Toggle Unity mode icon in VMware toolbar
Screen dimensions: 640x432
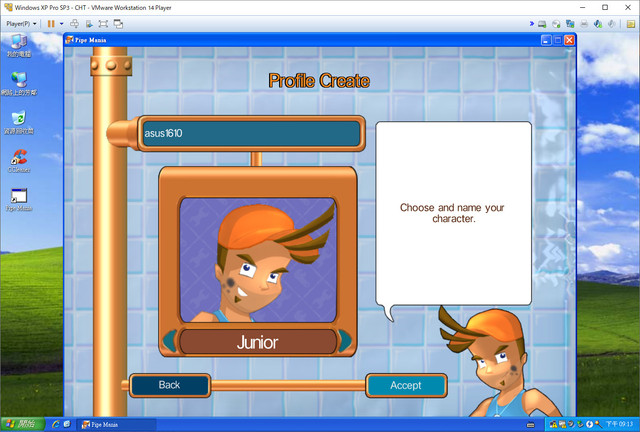(x=118, y=24)
